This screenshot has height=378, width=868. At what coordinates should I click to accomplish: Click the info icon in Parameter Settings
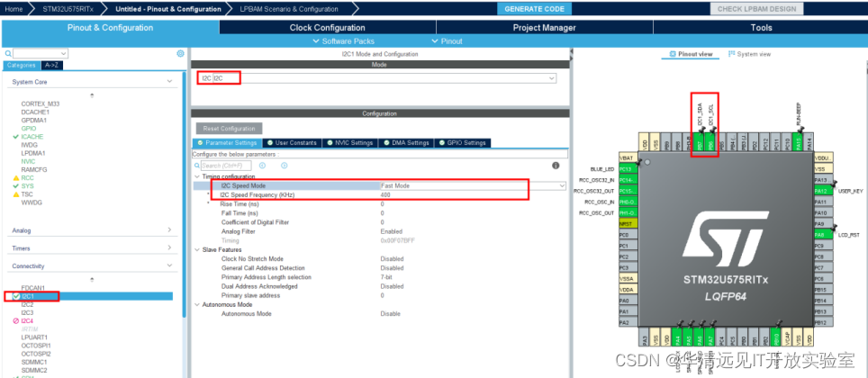(556, 166)
